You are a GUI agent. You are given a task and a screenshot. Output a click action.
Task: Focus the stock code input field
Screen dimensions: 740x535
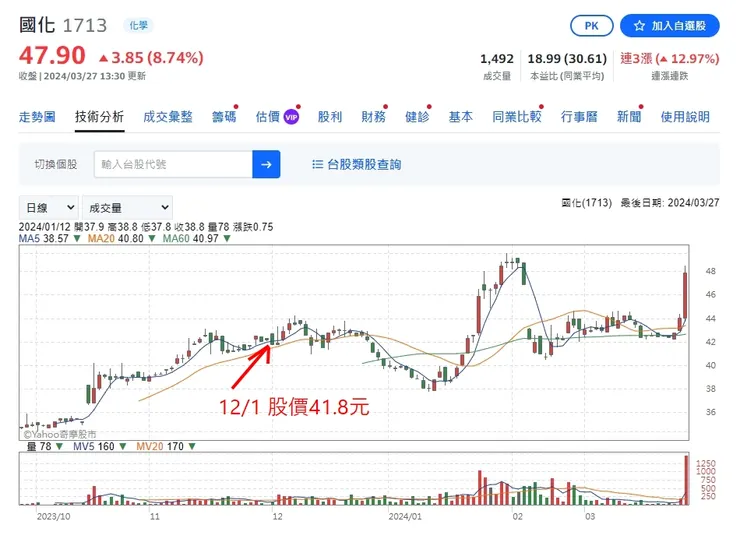pyautogui.click(x=173, y=164)
